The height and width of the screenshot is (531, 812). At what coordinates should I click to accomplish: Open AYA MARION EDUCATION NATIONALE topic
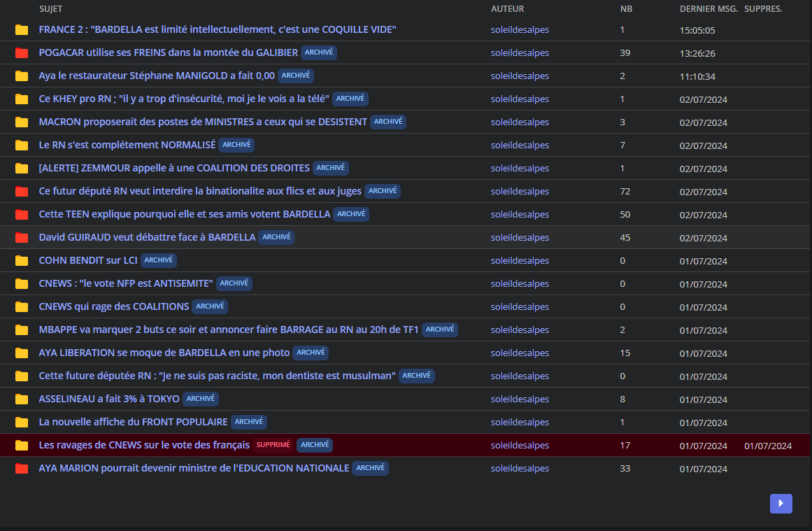[194, 468]
